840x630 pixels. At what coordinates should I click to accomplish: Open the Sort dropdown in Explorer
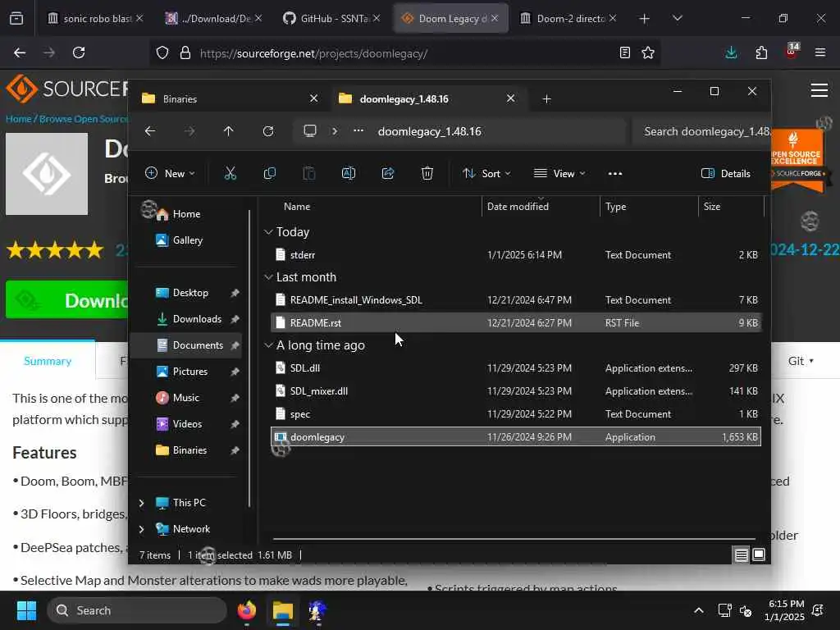pos(487,173)
